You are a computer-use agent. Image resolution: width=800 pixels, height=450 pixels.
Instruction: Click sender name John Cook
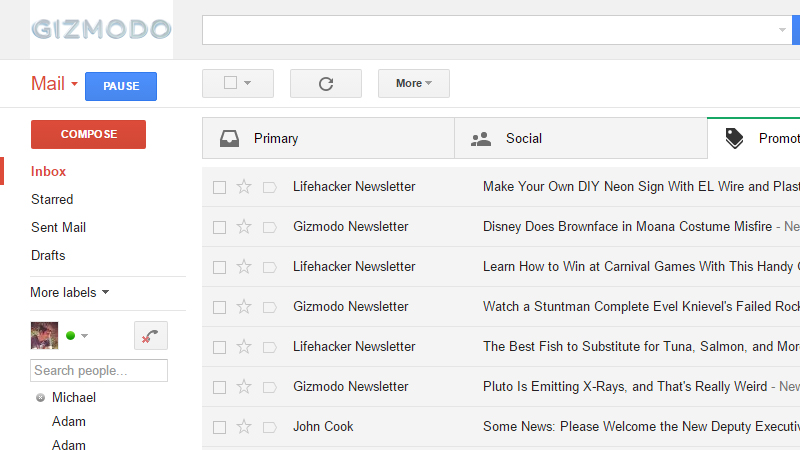tap(323, 427)
